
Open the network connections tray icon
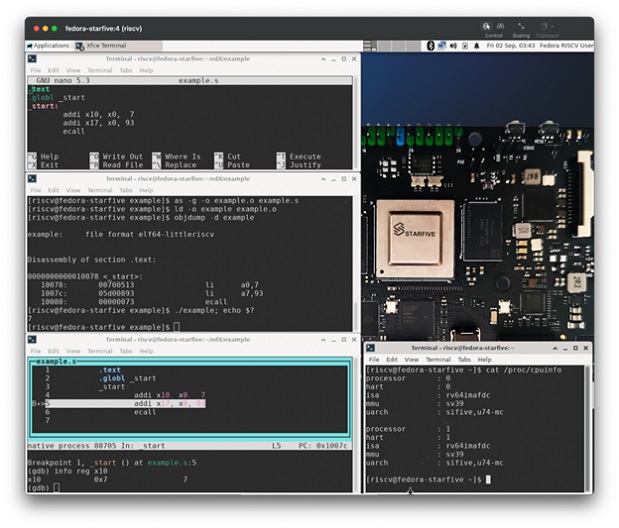click(x=441, y=46)
